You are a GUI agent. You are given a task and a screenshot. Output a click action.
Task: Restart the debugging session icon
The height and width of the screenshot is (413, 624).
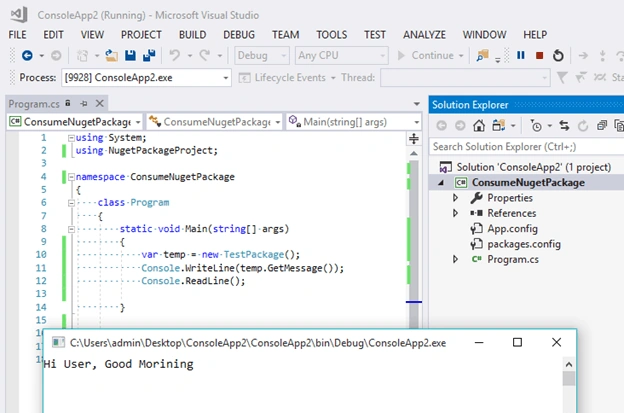(x=558, y=55)
